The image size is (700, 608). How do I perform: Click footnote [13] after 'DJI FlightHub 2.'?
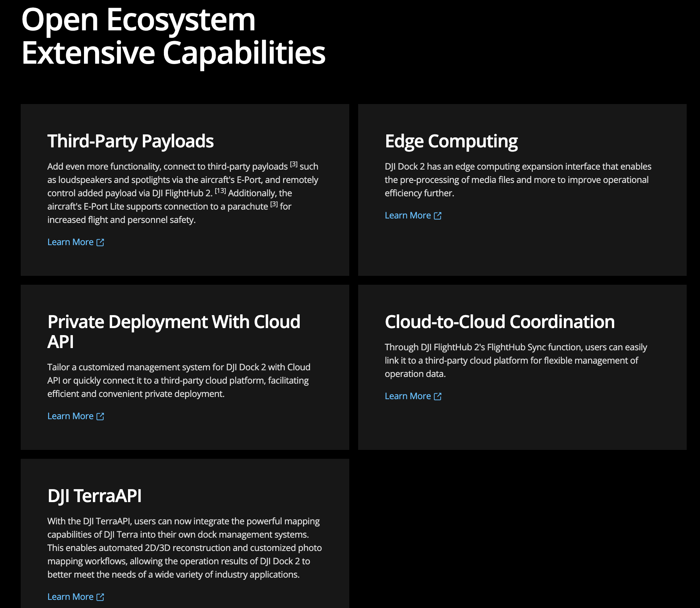click(221, 191)
